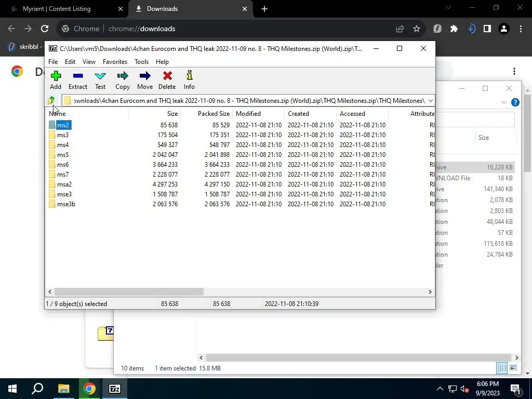Reload the Chrome page

click(x=45, y=29)
